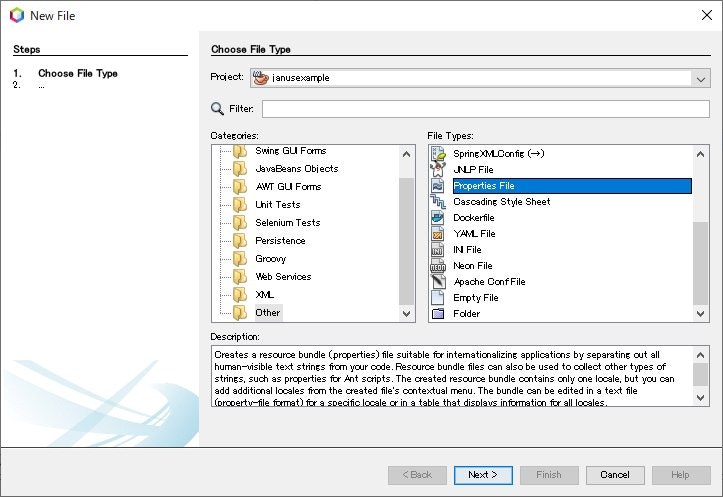This screenshot has height=497, width=723.
Task: Choose JNLP File type
Action: 473,170
